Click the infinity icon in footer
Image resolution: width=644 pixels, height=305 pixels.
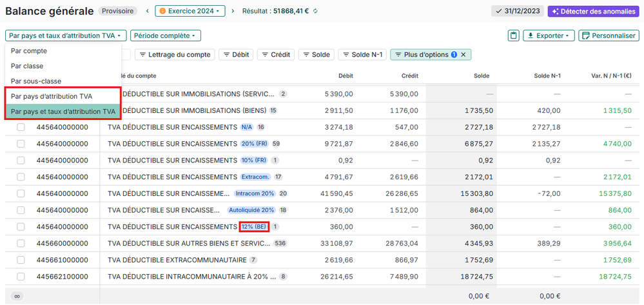tap(17, 296)
